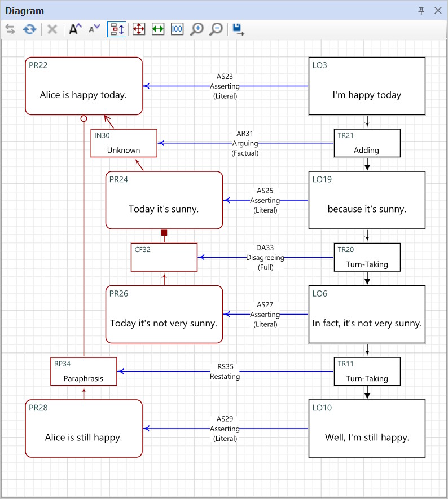
Task: Click the grey X delete icon
Action: [x=52, y=29]
